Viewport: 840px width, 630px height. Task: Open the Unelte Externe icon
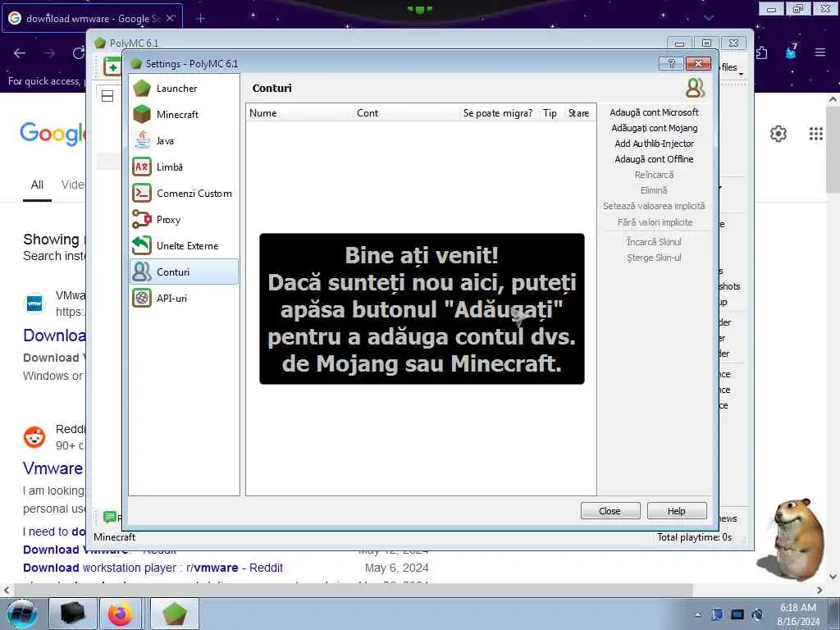pyautogui.click(x=142, y=245)
